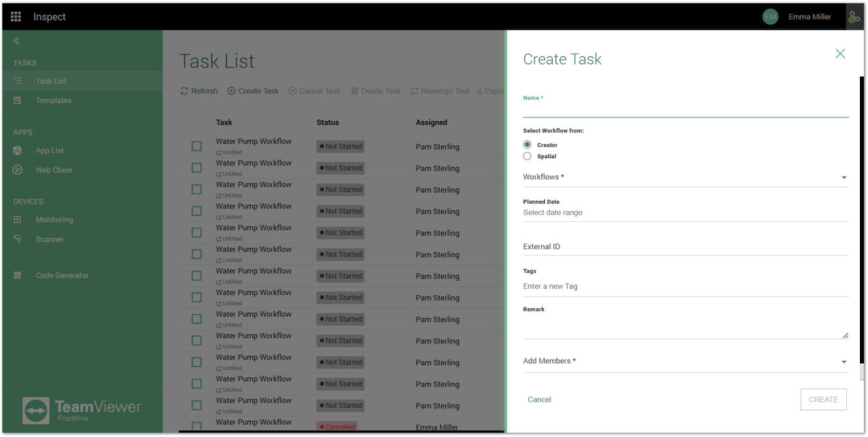Select the Spatial radio button
The width and height of the screenshot is (868, 437).
point(528,157)
